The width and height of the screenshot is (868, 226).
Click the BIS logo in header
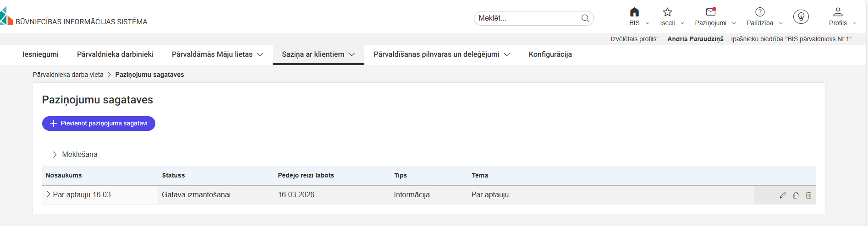[x=6, y=17]
